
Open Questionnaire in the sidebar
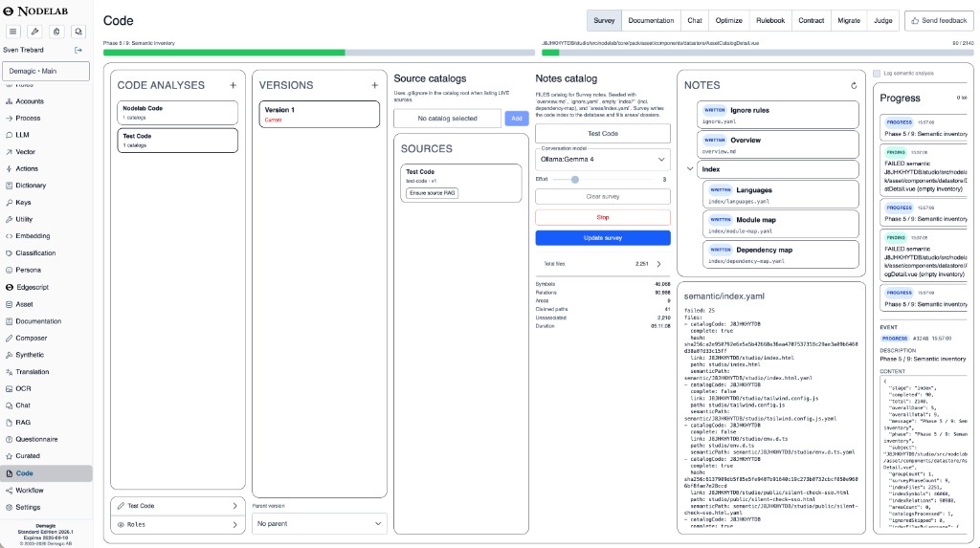46,439
